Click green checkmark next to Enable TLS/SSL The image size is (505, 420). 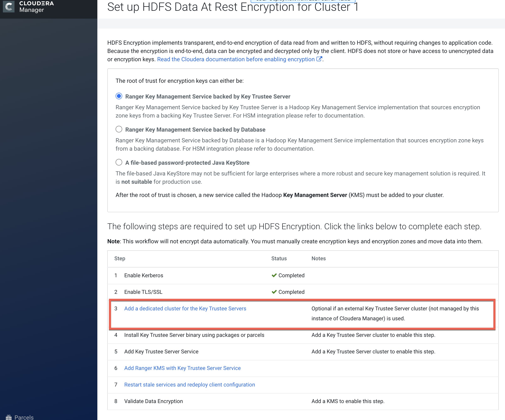[274, 292]
